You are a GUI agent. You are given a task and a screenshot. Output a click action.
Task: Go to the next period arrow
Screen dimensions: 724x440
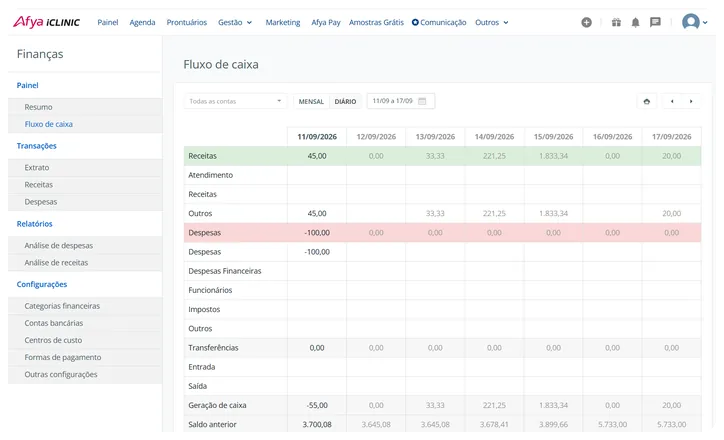[x=691, y=102]
